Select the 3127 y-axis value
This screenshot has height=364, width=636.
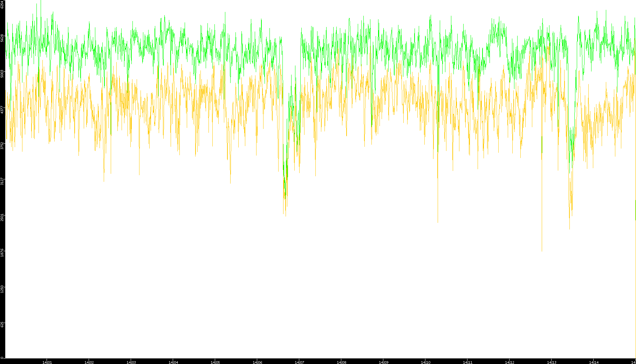[x=2, y=181]
